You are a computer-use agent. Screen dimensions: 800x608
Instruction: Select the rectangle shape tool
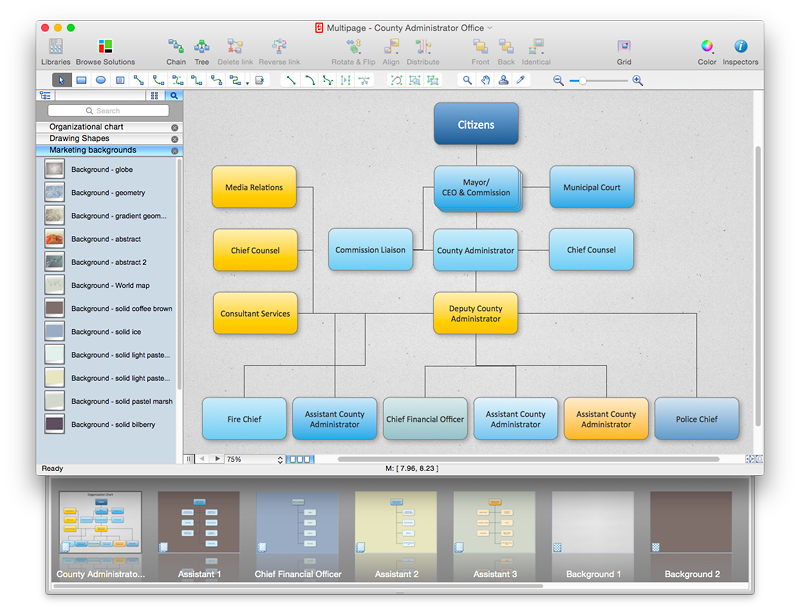click(81, 80)
